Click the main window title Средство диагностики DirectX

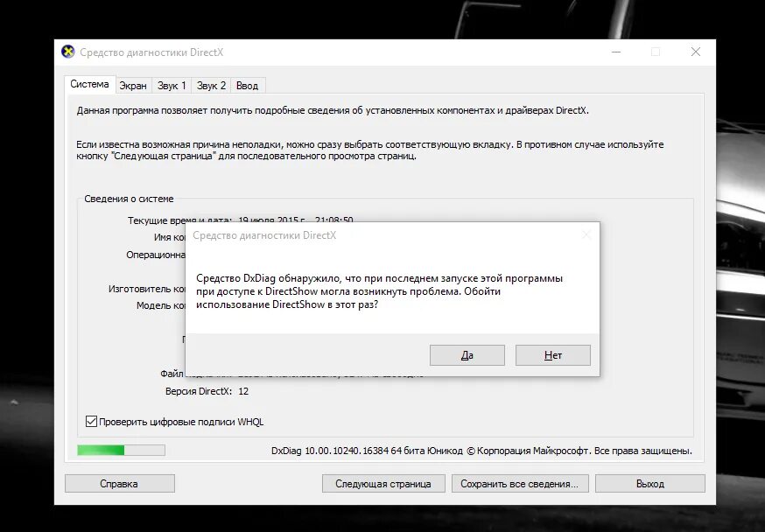click(x=151, y=52)
